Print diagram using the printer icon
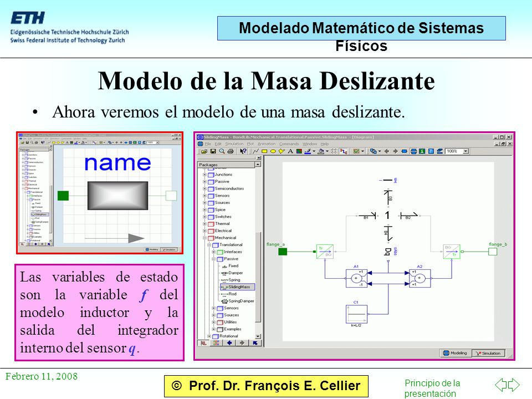Screen dimensions: 532x399 [231, 151]
